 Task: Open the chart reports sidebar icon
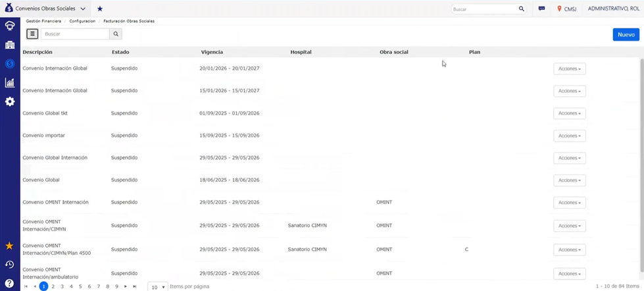click(10, 82)
